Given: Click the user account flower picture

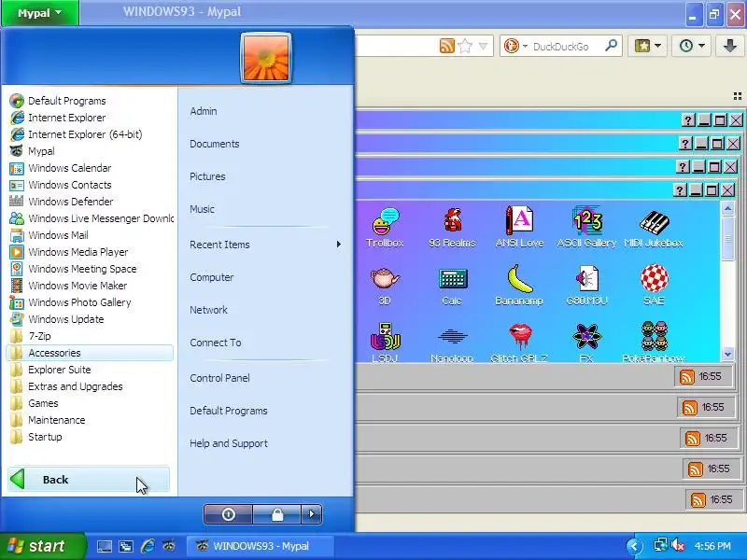Looking at the screenshot, I should pos(266,58).
